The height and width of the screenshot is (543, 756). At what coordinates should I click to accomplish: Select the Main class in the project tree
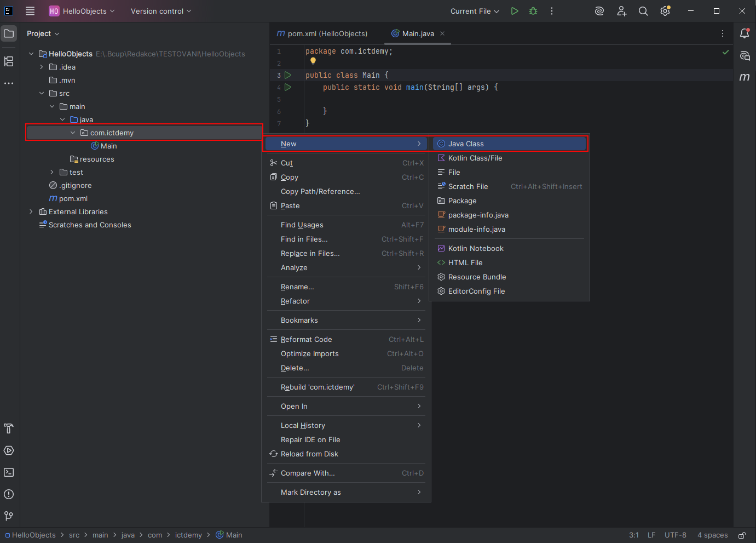point(109,146)
